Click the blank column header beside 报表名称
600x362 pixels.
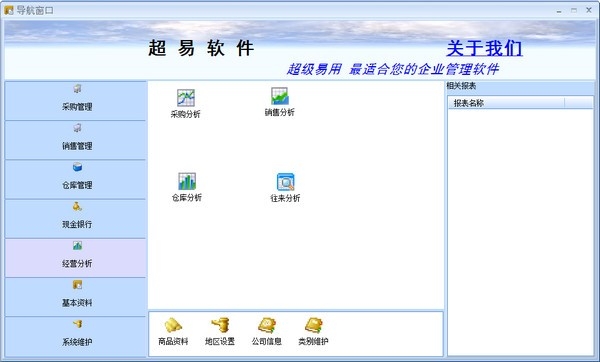579,103
